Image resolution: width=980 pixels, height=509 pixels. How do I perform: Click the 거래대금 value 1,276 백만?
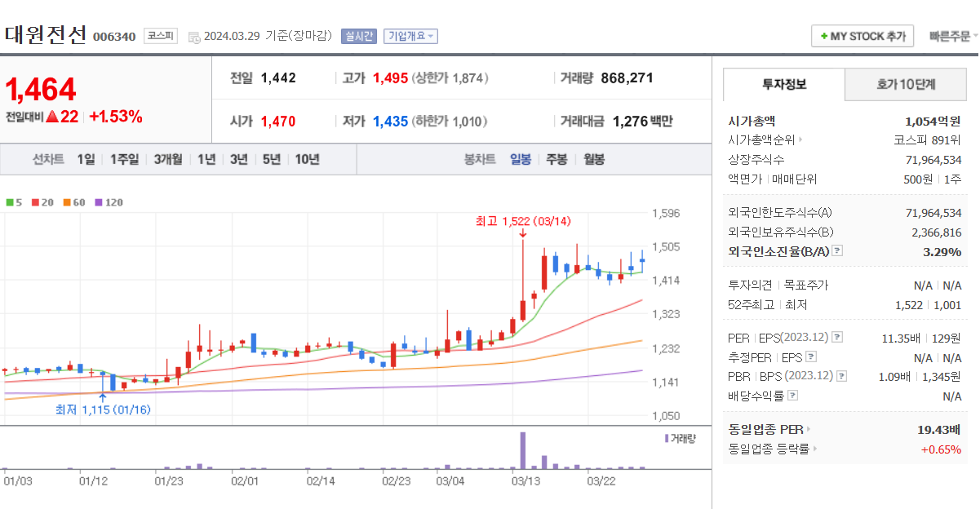642,121
